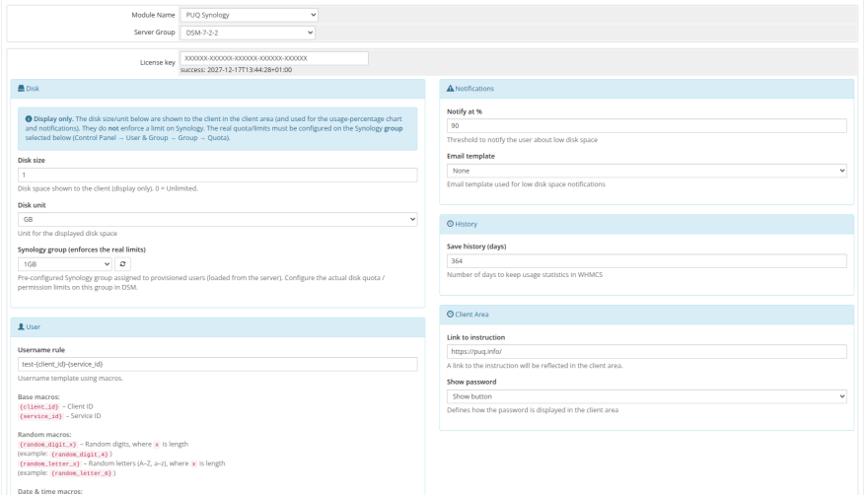Click the 'Base macros:' label
This screenshot has height=495, width=868.
click(x=38, y=397)
